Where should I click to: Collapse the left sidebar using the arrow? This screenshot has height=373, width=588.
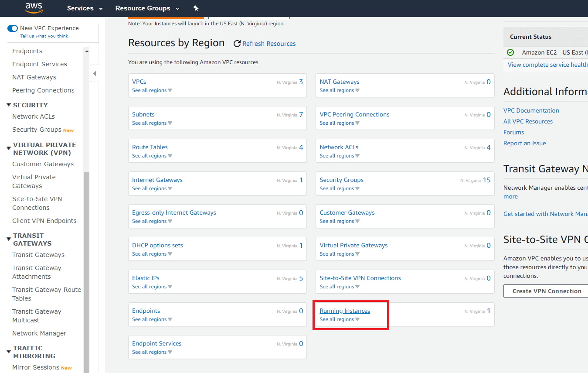click(94, 73)
